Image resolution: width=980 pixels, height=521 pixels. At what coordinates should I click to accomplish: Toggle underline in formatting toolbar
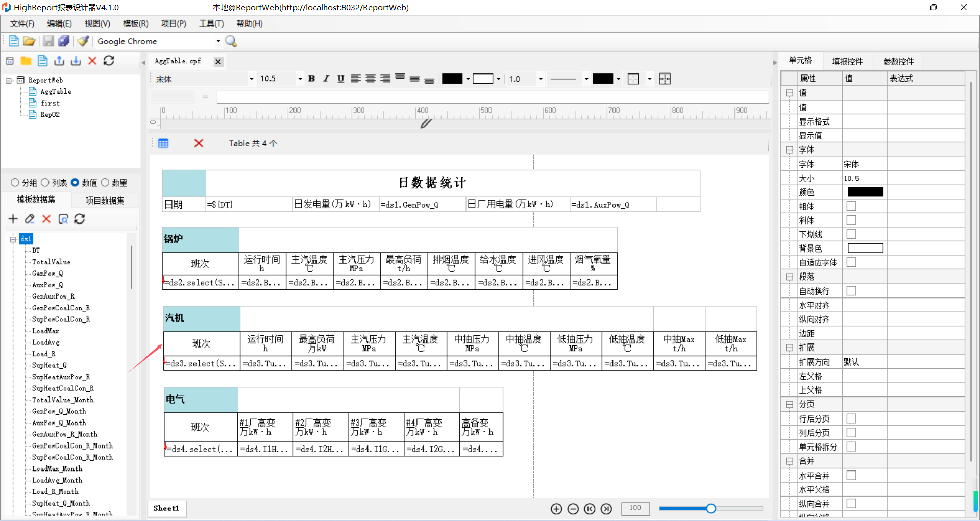(x=340, y=79)
